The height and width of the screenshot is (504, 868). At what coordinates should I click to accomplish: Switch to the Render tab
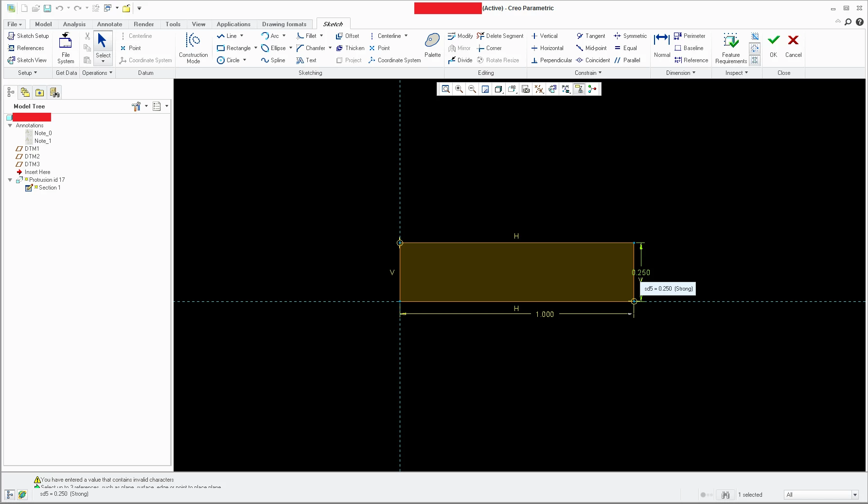tap(143, 24)
